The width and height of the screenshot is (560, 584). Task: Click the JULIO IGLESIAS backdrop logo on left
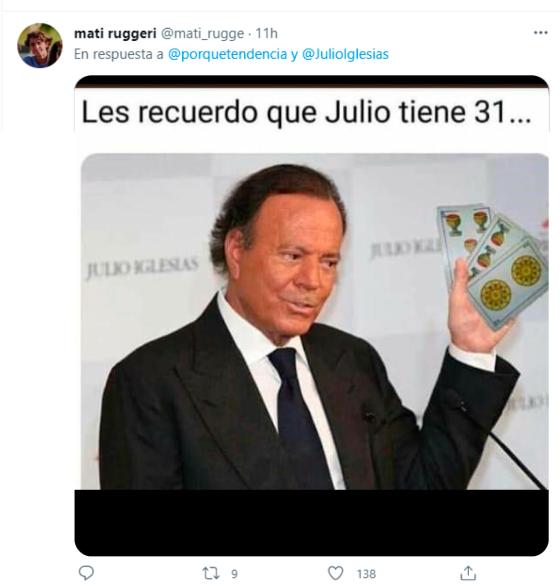click(x=142, y=267)
